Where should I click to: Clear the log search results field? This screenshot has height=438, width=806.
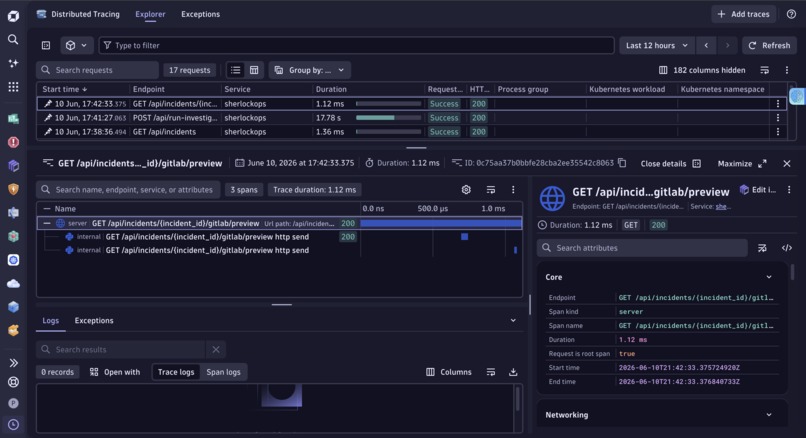(x=216, y=350)
